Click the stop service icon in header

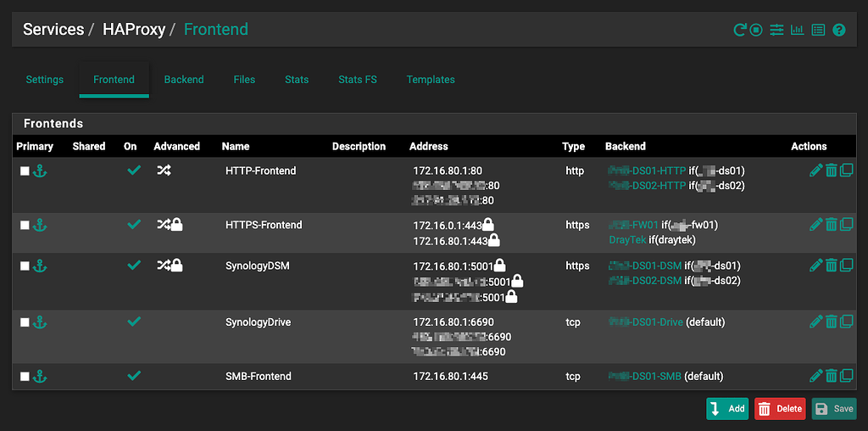coord(756,30)
